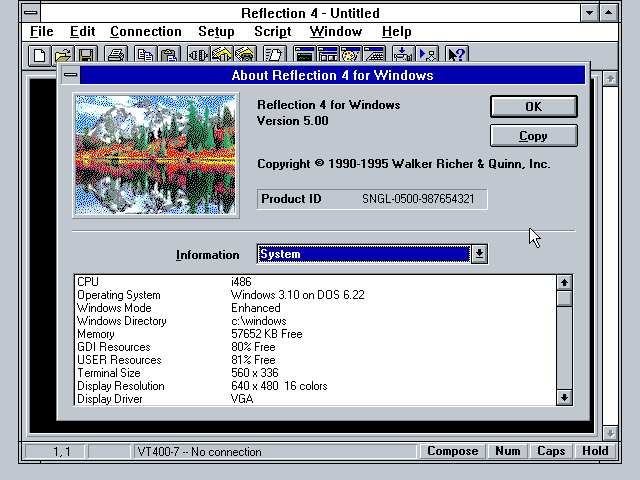Open the Window menu
640x480 pixels.
336,31
